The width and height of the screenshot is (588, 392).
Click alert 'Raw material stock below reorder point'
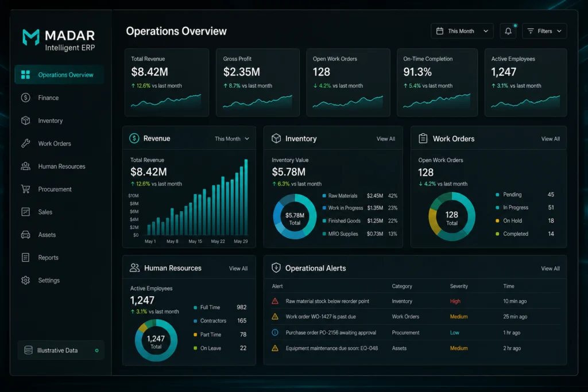tap(327, 301)
